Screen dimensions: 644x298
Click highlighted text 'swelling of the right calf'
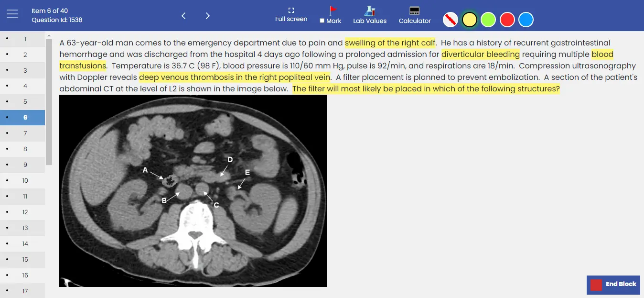click(390, 43)
